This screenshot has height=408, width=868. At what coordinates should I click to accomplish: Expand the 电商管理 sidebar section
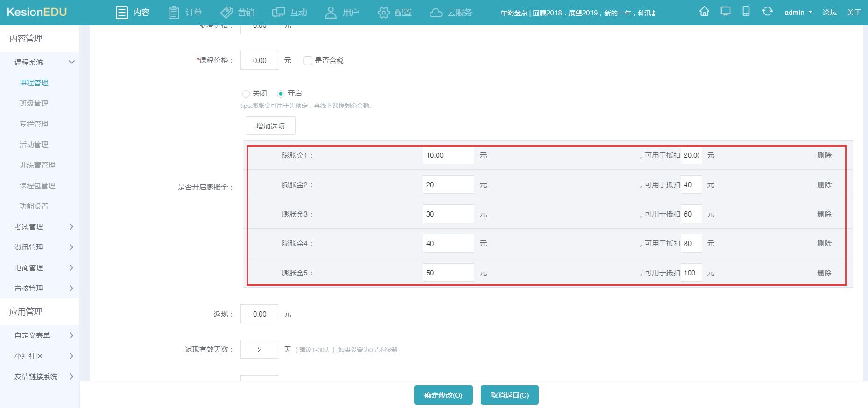click(40, 267)
